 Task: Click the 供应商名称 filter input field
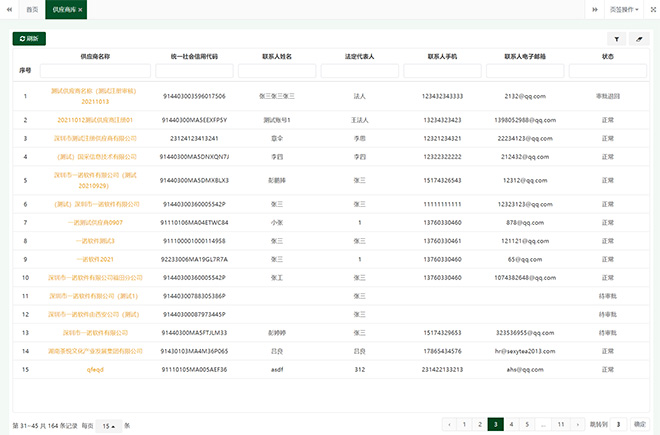click(x=95, y=71)
